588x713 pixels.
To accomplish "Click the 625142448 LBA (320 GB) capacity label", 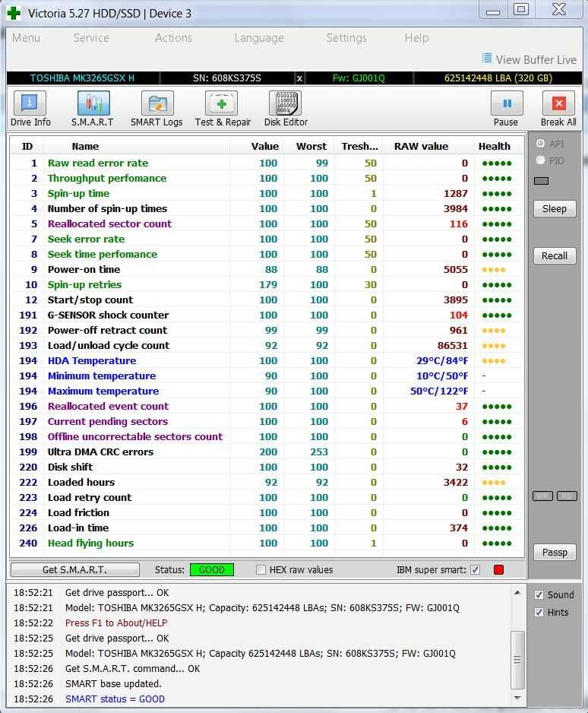I will [x=498, y=78].
